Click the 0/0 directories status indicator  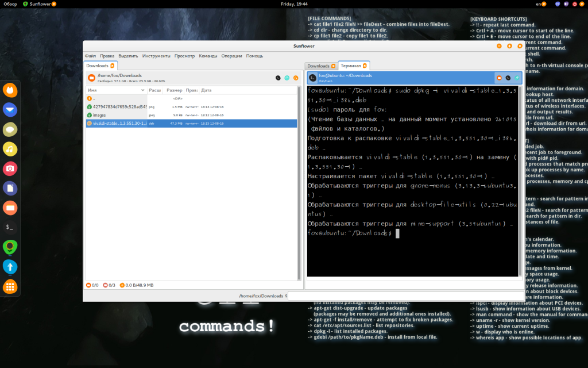tap(92, 285)
